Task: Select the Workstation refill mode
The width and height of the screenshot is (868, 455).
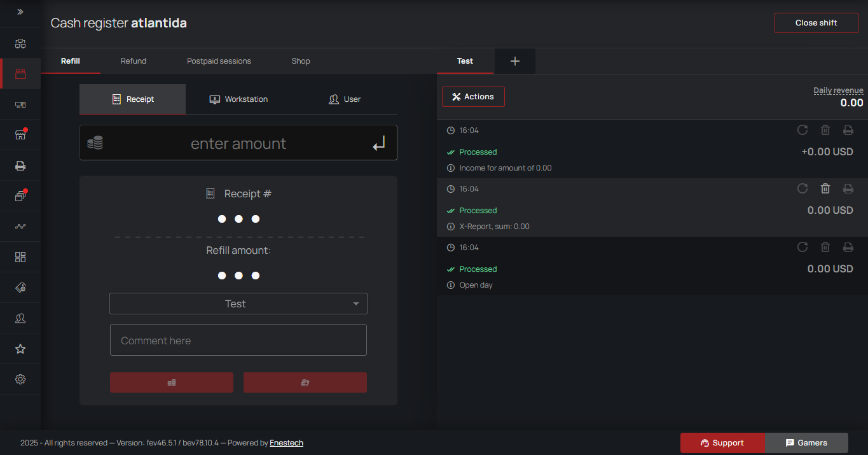Action: pos(238,99)
